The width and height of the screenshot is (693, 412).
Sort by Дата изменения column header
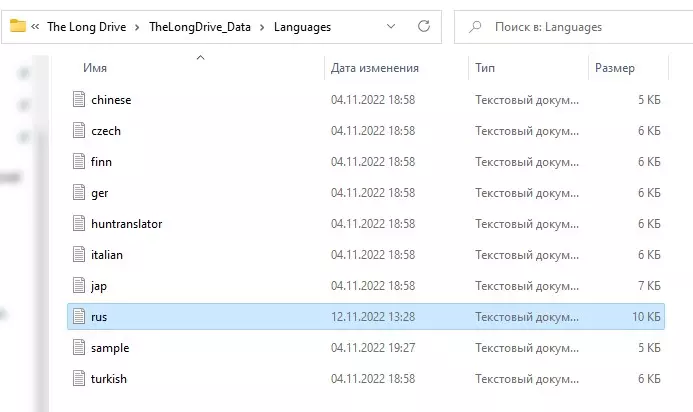point(374,68)
